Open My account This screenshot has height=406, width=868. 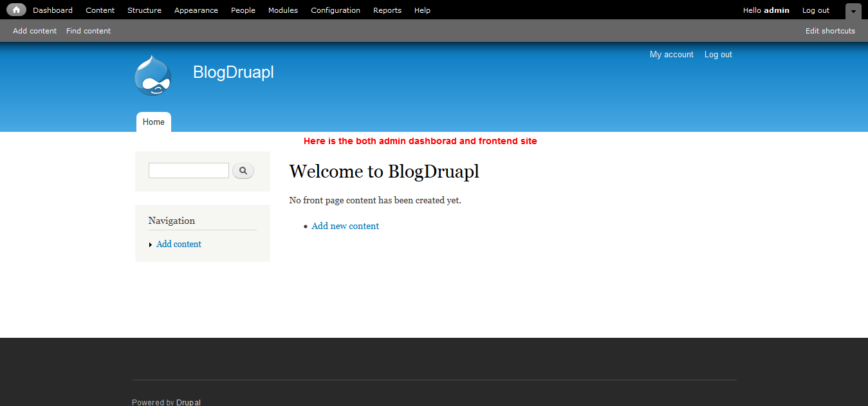[671, 54]
